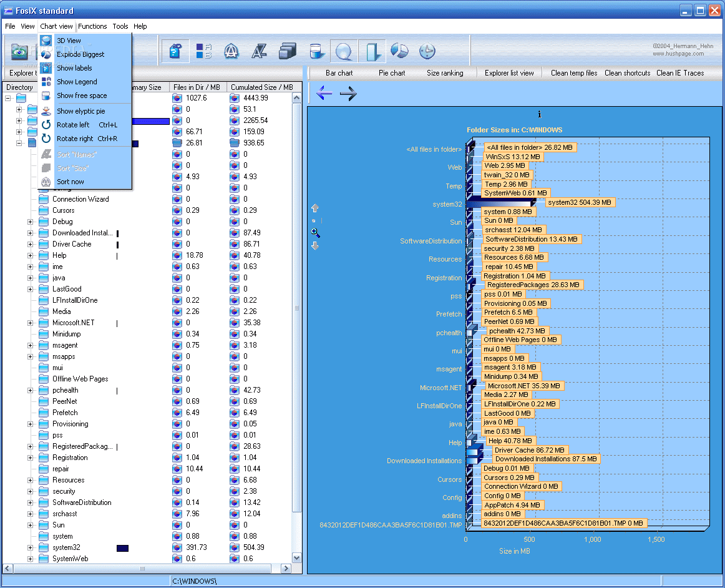Expand the Microsoft.NET folder node
Screen dimensions: 725x588
pos(30,323)
